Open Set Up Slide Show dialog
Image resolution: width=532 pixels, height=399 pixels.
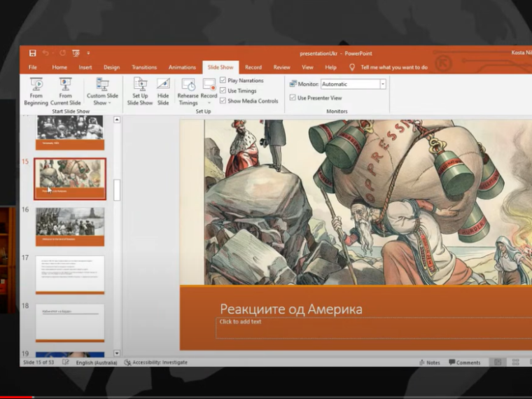140,91
